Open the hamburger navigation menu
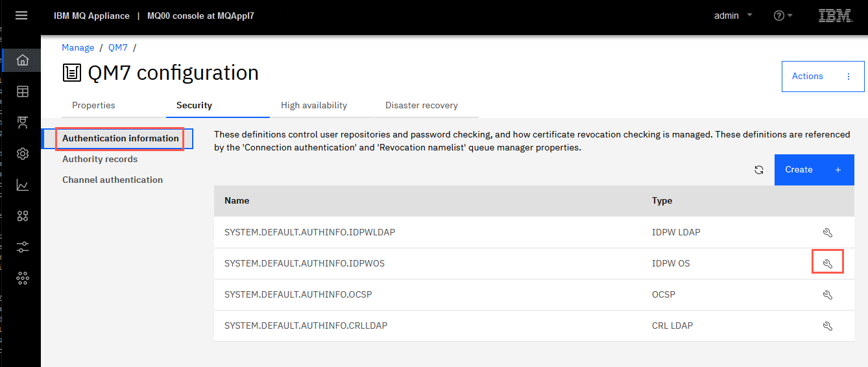 pyautogui.click(x=21, y=16)
